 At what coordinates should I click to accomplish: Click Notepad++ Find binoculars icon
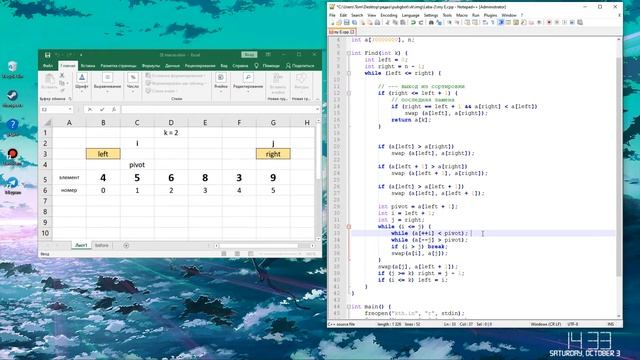pos(431,22)
